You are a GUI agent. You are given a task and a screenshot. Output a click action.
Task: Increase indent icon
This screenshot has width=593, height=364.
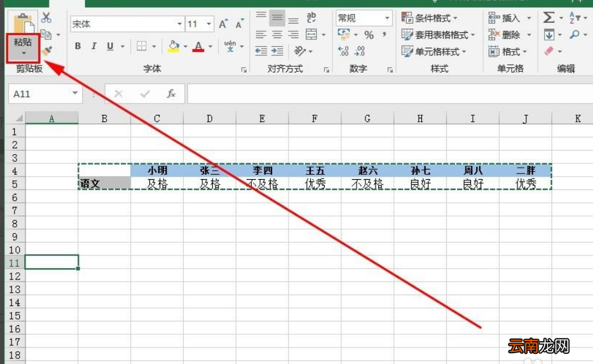277,51
